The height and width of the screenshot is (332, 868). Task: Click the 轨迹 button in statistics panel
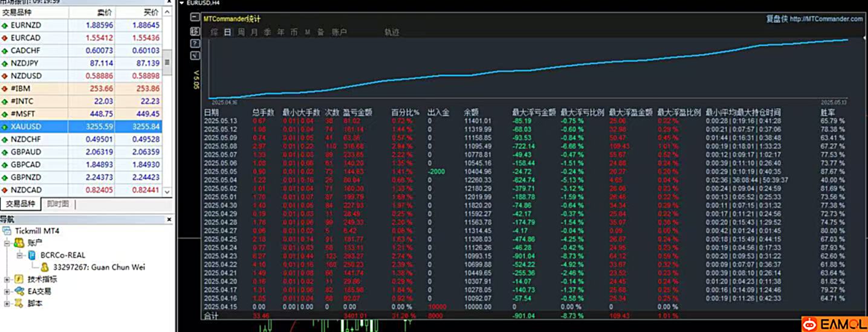pyautogui.click(x=392, y=32)
